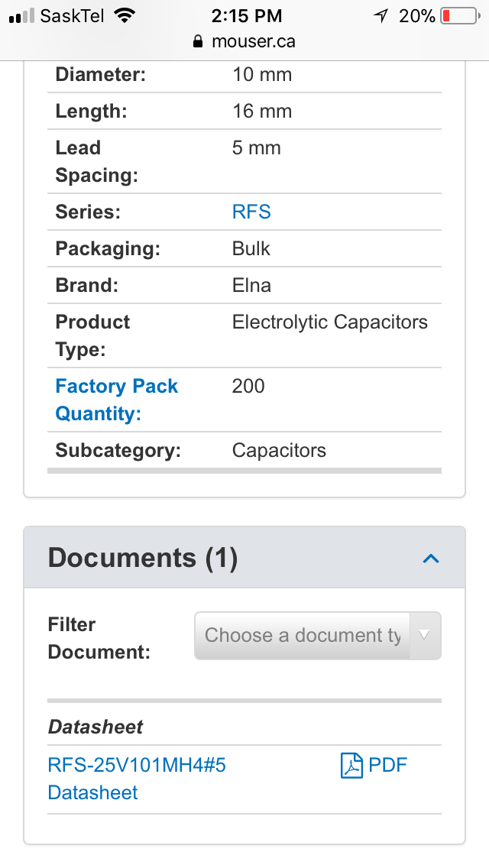489x868 pixels.
Task: Tap the lock icon beside mouser.ca
Action: point(198,41)
